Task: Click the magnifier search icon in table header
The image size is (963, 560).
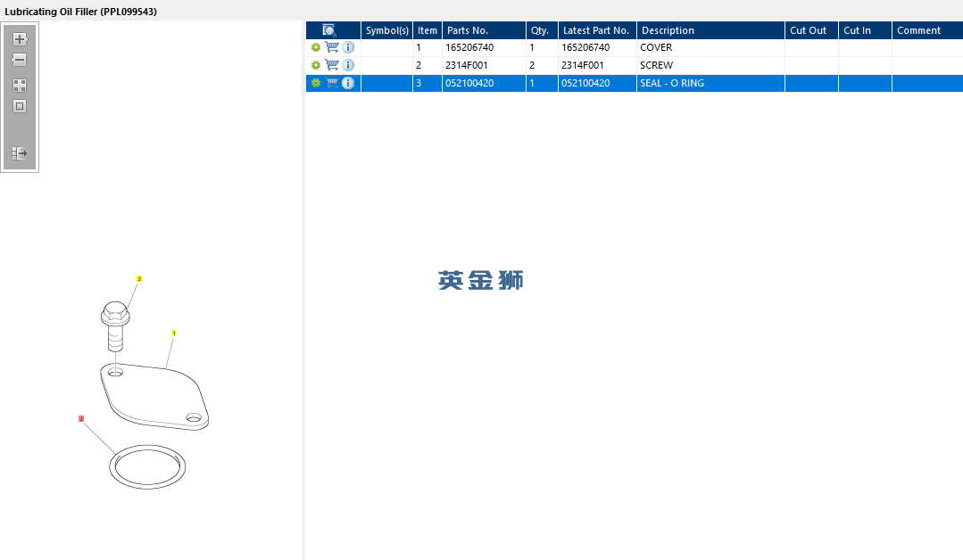Action: 329,30
